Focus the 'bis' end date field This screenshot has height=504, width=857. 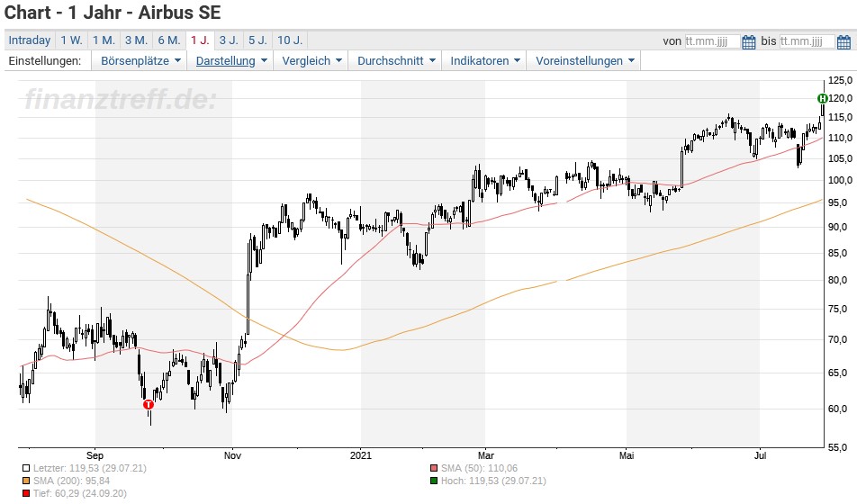pos(807,41)
